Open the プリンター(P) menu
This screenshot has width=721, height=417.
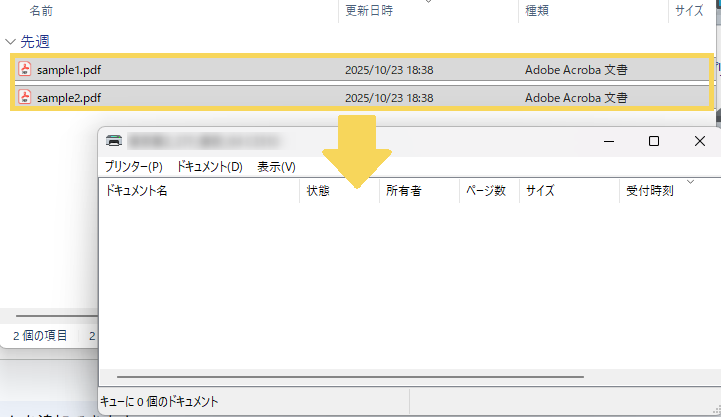click(x=134, y=167)
